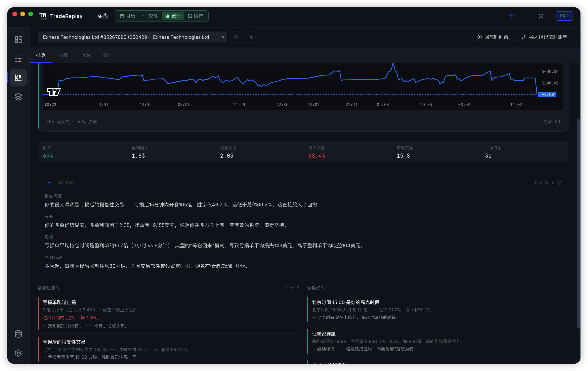Click the 3 of 5 counter
The image size is (588, 371).
(x=292, y=288)
